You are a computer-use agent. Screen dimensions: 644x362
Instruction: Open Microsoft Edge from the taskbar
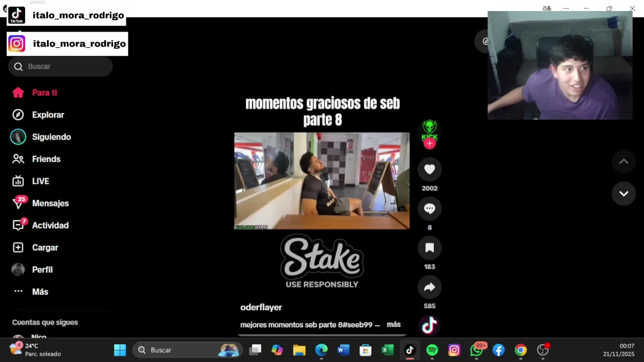coord(321,350)
